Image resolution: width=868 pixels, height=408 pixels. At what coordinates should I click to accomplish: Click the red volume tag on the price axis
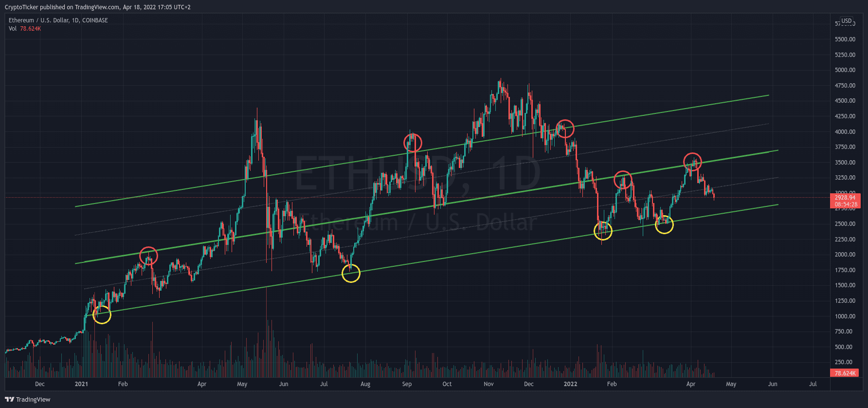tap(845, 373)
